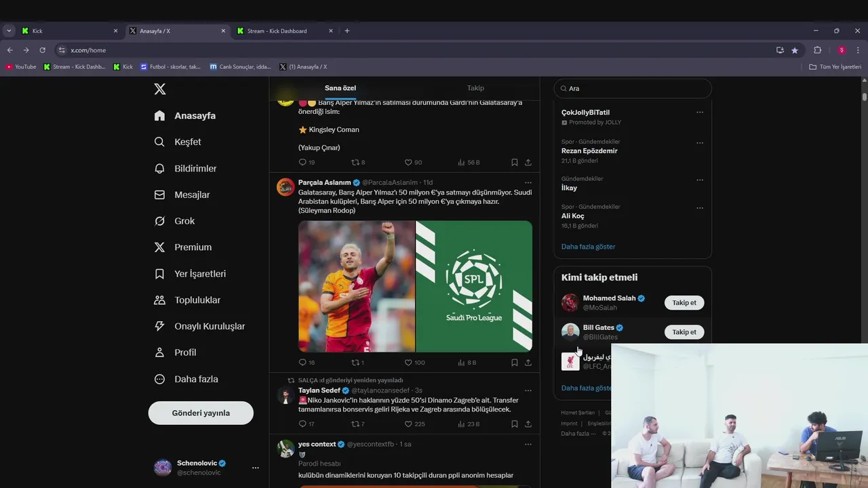The width and height of the screenshot is (868, 488).
Task: Open Keşfet in sidebar
Action: coord(178,142)
